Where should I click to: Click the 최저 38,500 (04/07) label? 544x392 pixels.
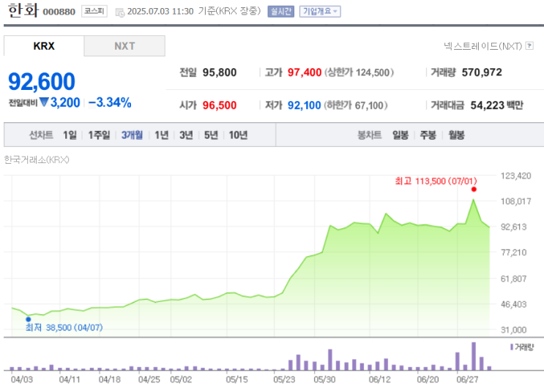(64, 328)
